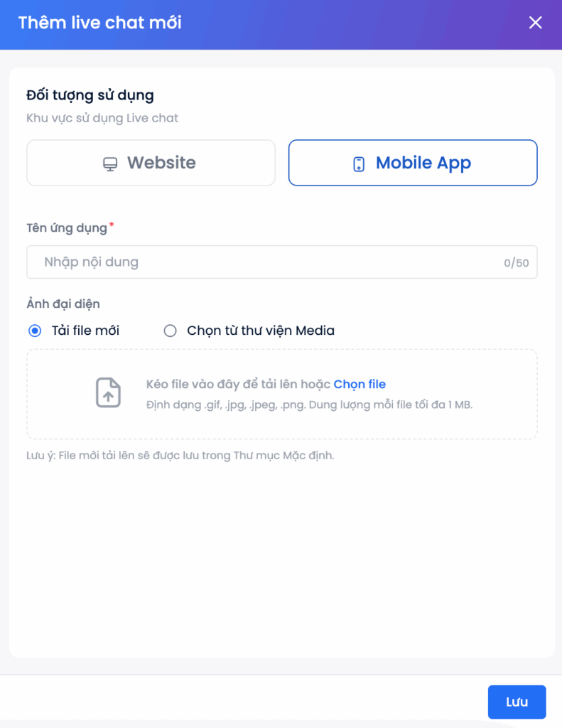The height and width of the screenshot is (728, 562).
Task: Choose the Chọn từ thư viện Media radio
Action: 171,331
